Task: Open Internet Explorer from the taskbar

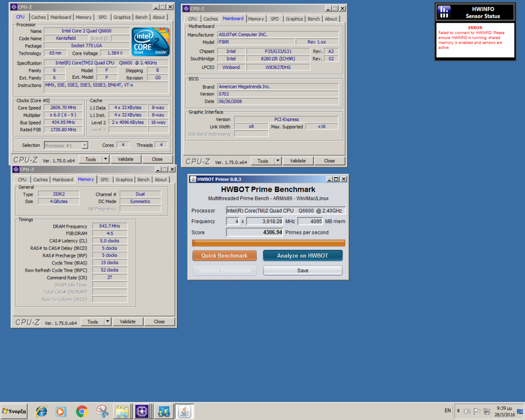Action: [x=41, y=411]
